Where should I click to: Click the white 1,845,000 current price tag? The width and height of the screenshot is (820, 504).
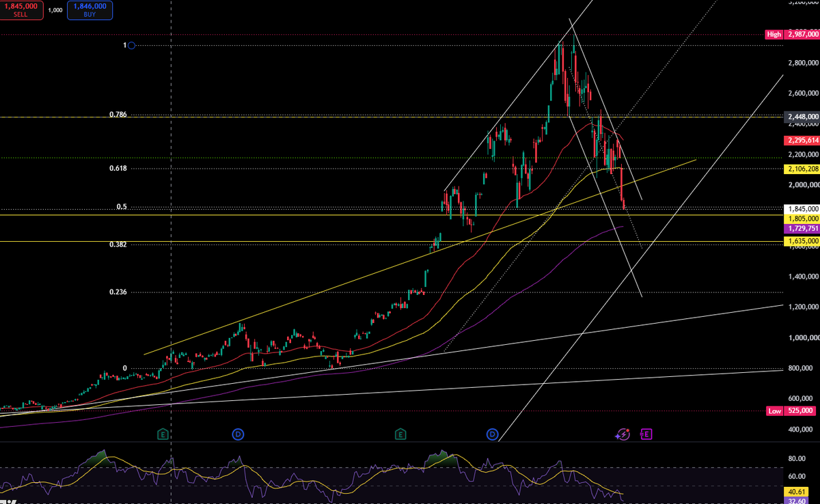(x=802, y=209)
